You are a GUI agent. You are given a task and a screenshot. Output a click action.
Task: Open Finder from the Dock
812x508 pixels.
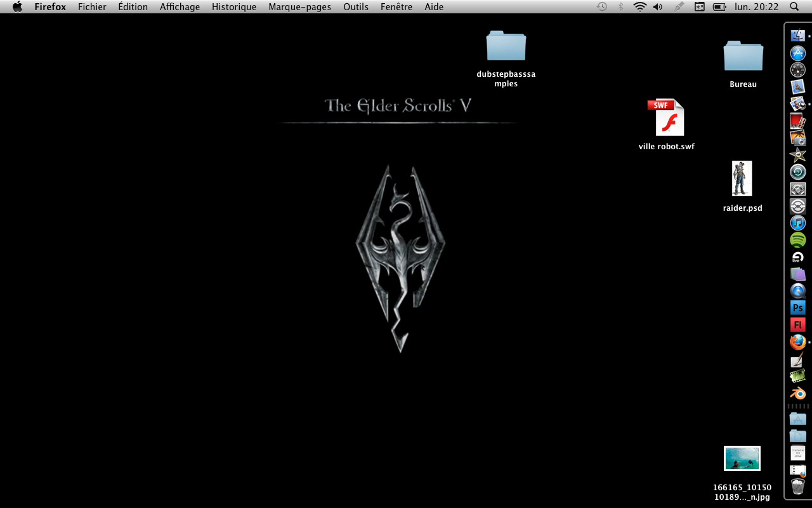(x=797, y=36)
